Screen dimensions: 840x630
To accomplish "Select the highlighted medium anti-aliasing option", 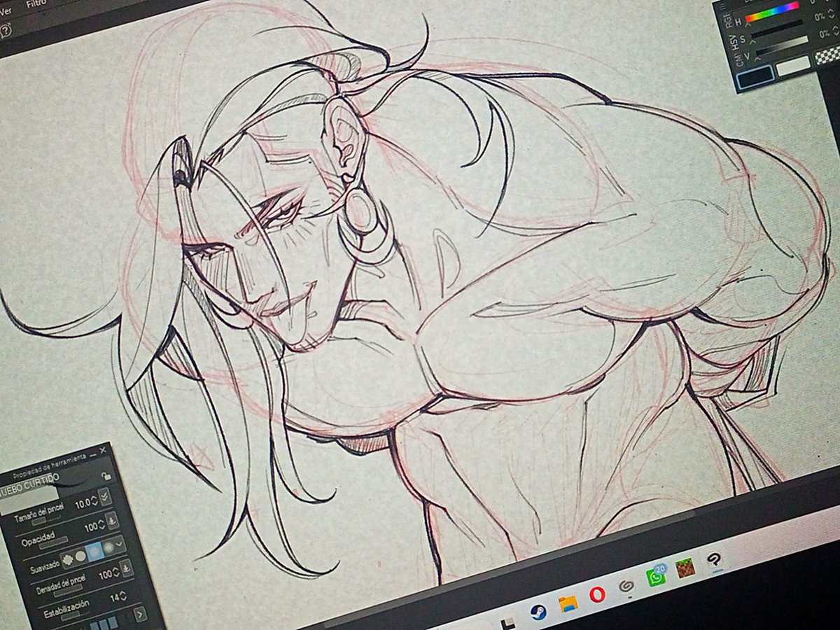I will coord(95,551).
